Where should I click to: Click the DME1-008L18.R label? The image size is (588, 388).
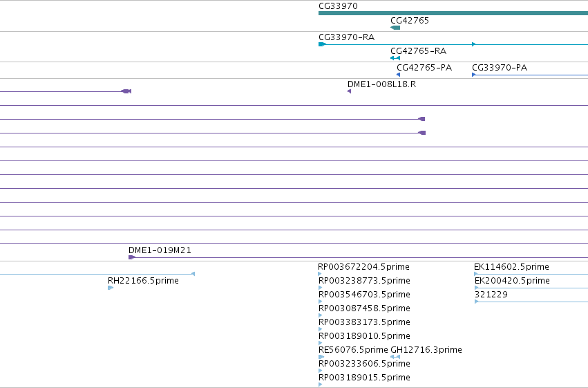click(381, 84)
